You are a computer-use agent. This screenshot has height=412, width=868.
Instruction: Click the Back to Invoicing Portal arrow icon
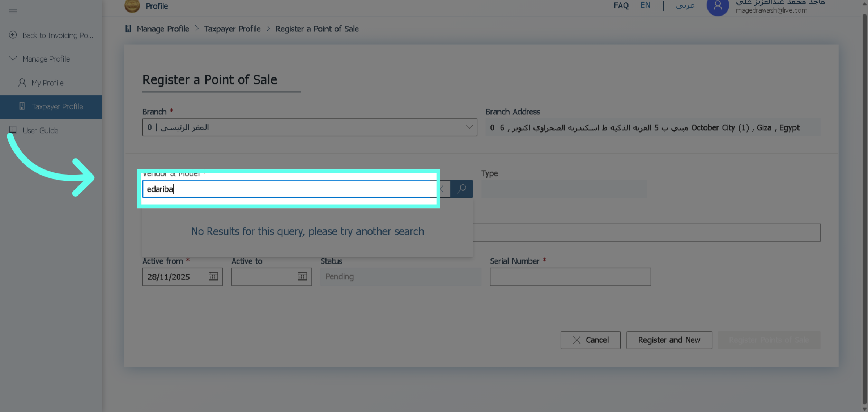click(13, 35)
